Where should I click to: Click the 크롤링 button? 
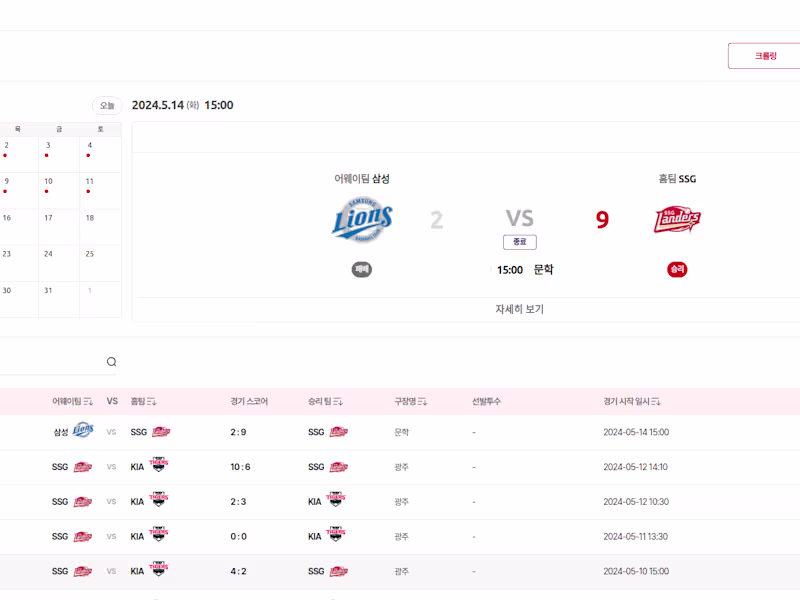(765, 56)
